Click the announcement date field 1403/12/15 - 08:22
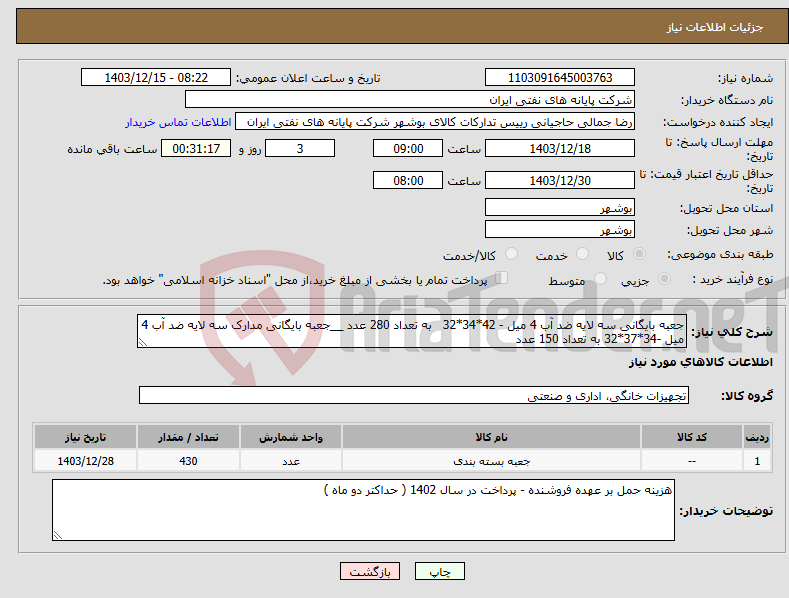The width and height of the screenshot is (789, 598). point(156,78)
